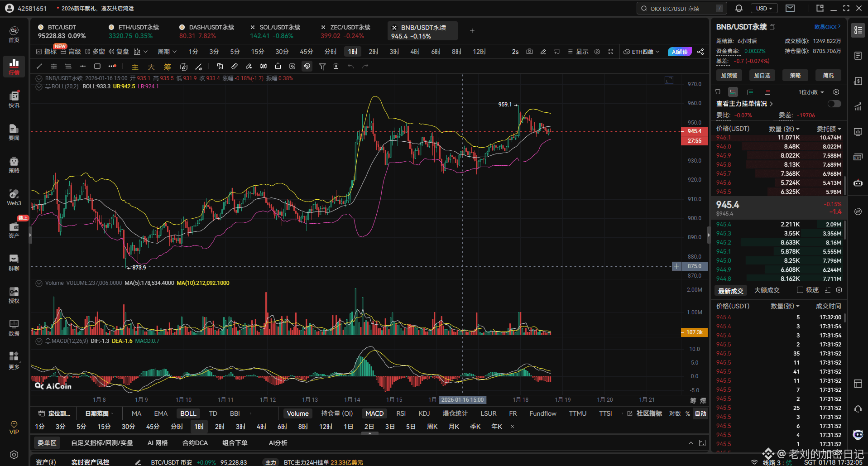
Task: Open order book settings gear icon
Action: 836,92
